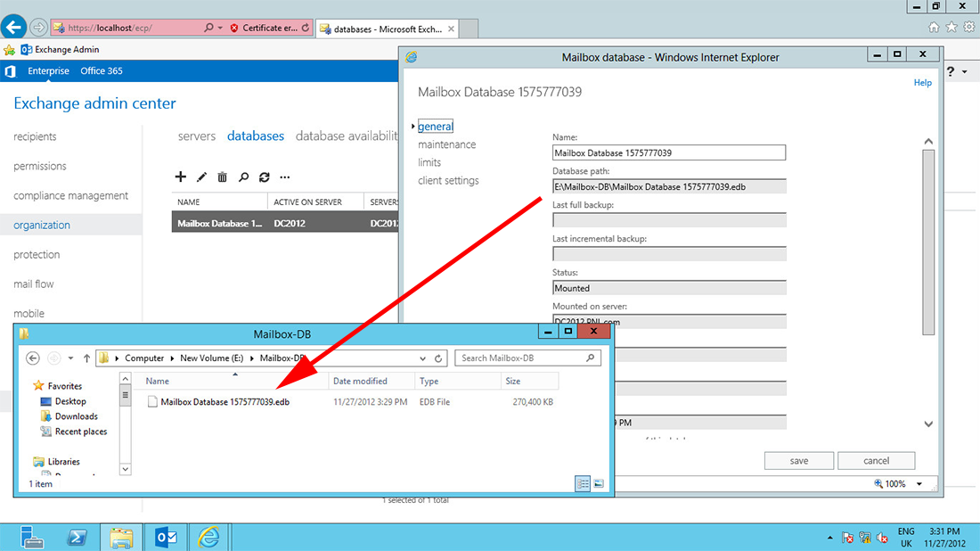Open Internet Explorer home icon
This screenshot has width=980, height=551.
[x=934, y=27]
